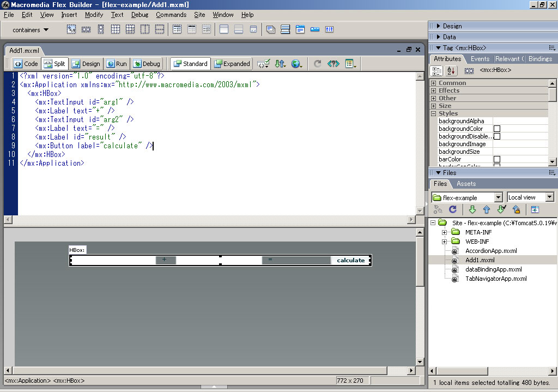Open the Commands menu

(171, 15)
